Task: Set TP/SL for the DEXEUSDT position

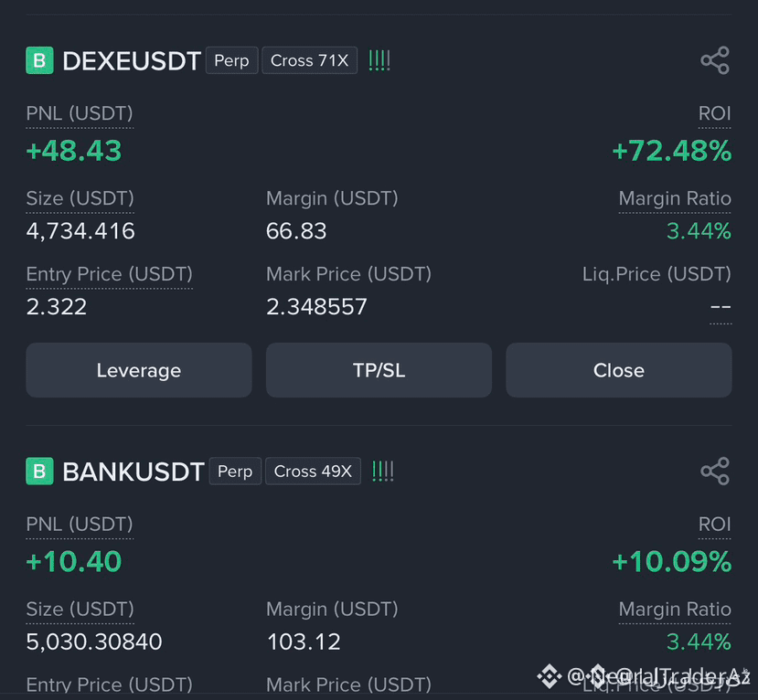Action: click(379, 370)
